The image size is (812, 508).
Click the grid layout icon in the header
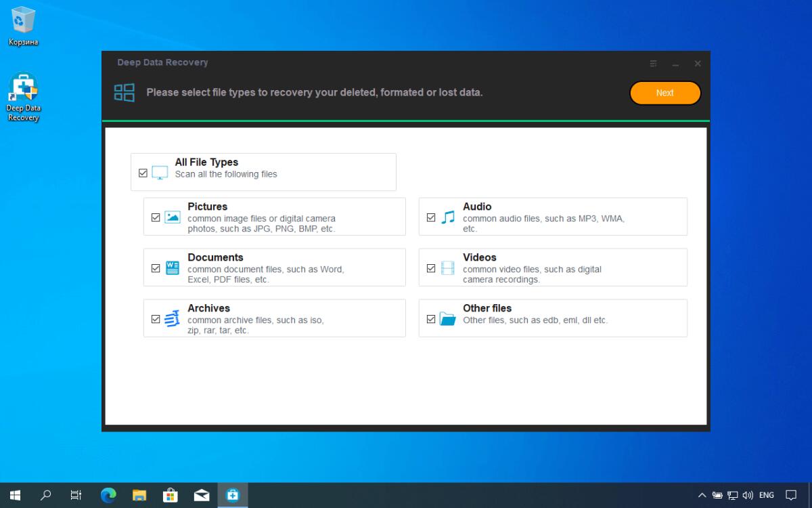(x=125, y=92)
